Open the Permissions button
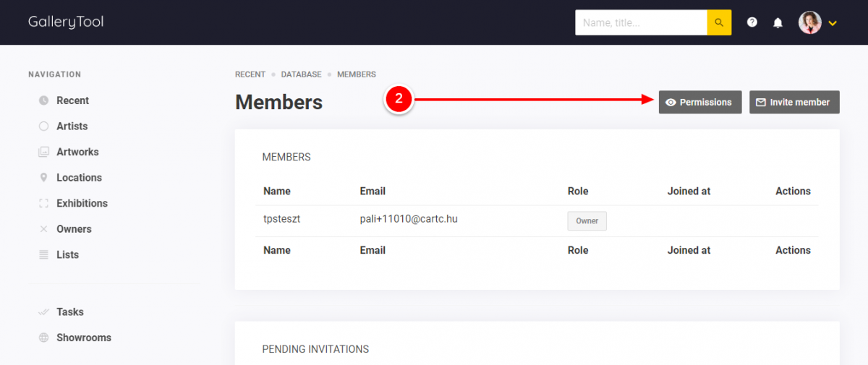 [700, 102]
